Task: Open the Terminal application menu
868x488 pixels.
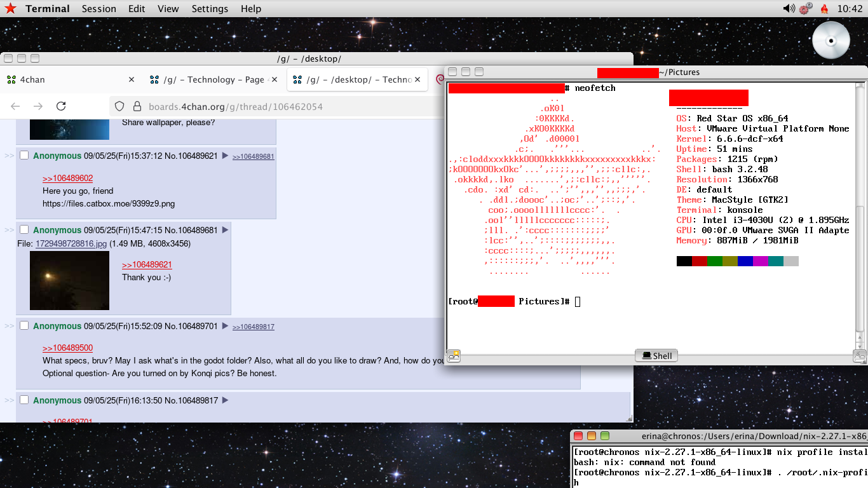Action: (48, 9)
